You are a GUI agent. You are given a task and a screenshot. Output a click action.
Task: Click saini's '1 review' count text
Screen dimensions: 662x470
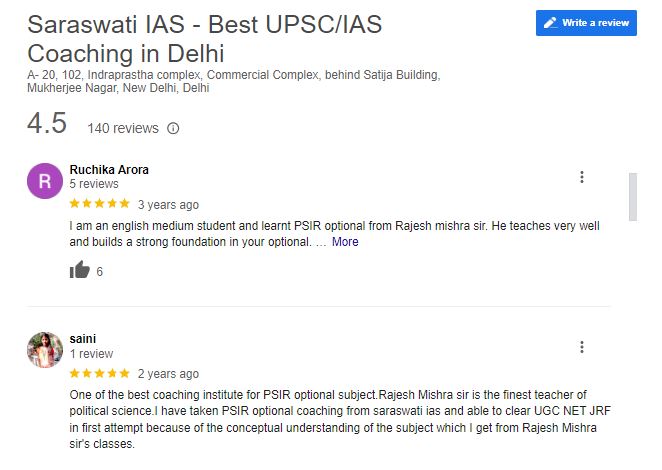pyautogui.click(x=91, y=354)
